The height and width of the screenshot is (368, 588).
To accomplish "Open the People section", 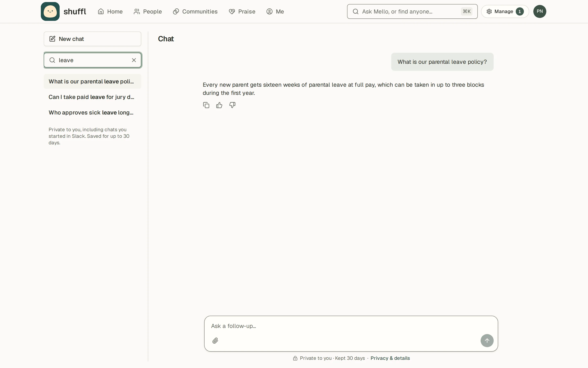I will (x=147, y=11).
